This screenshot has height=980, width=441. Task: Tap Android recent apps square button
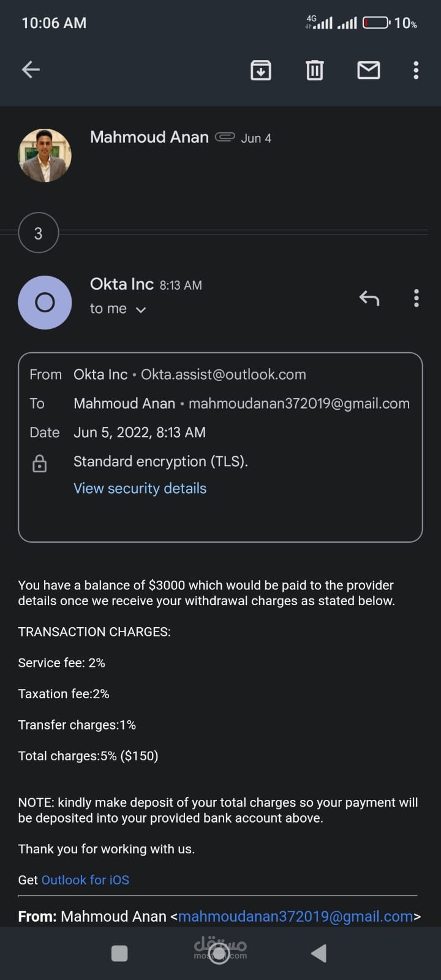119,953
